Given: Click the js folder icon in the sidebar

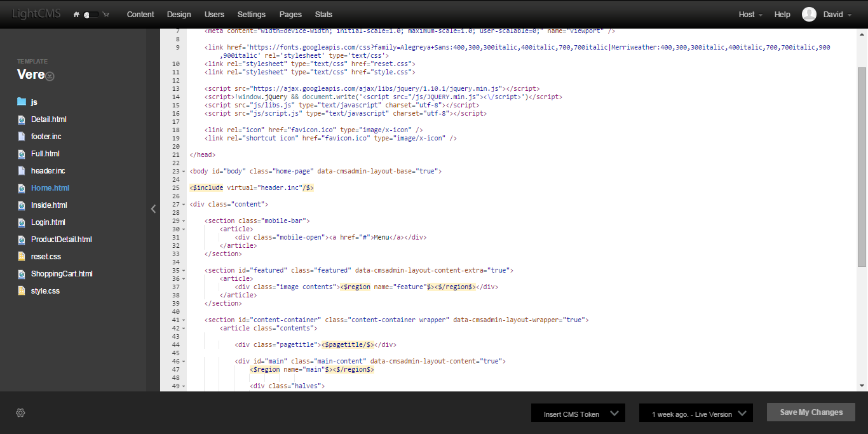Looking at the screenshot, I should 22,101.
